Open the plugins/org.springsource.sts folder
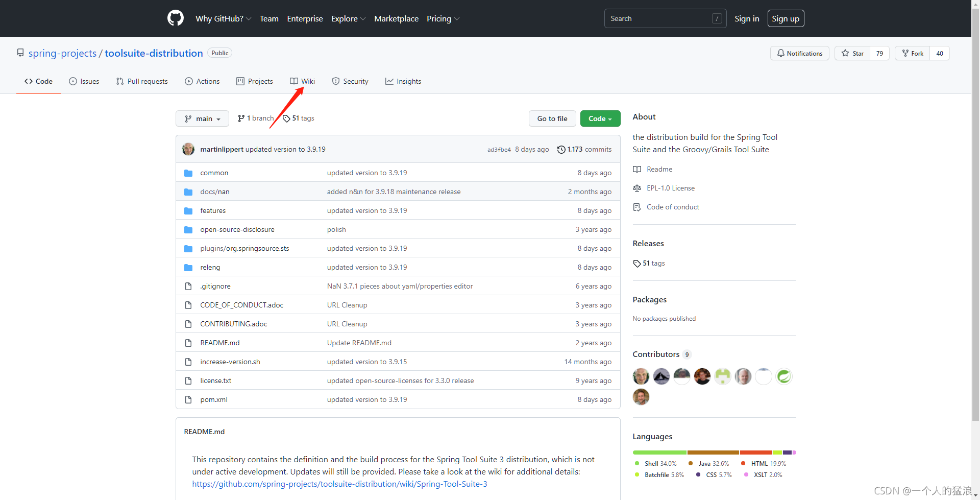This screenshot has width=980, height=500. (244, 249)
